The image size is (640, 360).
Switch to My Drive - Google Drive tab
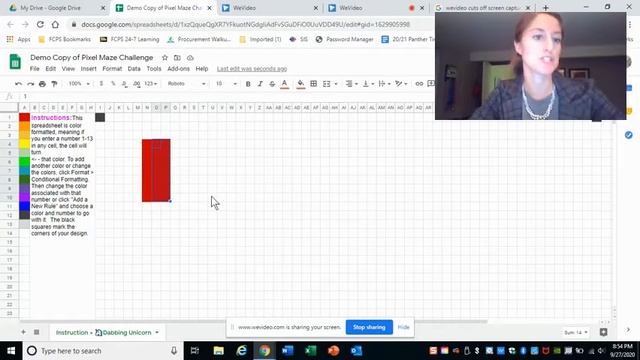point(57,8)
